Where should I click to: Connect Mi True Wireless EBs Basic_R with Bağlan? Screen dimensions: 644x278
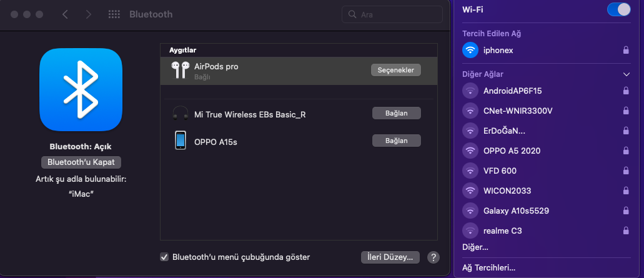[x=397, y=113]
